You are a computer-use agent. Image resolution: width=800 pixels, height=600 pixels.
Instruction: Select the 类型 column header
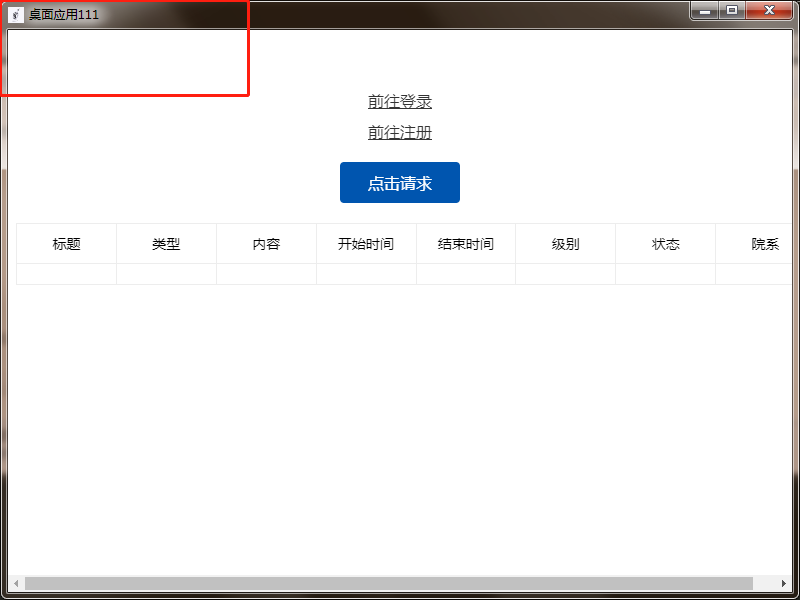tap(166, 244)
